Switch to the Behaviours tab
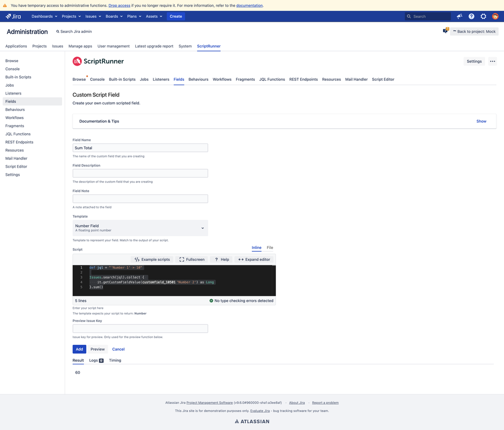The height and width of the screenshot is (430, 504). click(x=198, y=79)
